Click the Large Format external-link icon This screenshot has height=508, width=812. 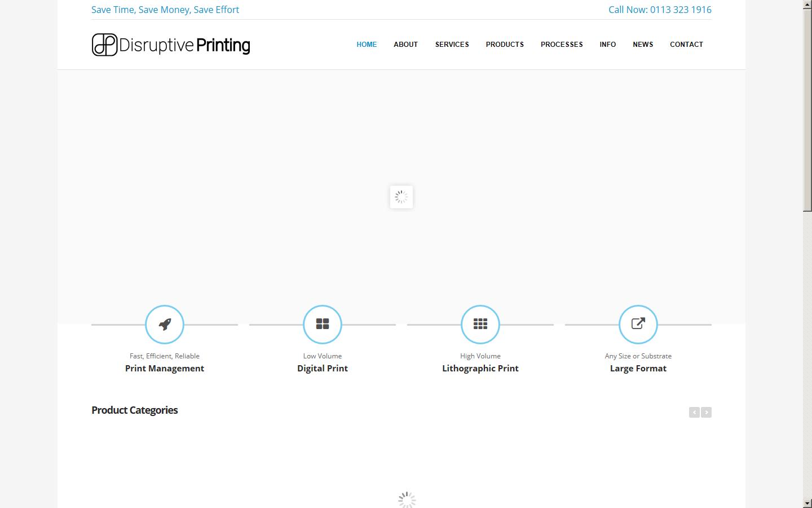pos(638,324)
